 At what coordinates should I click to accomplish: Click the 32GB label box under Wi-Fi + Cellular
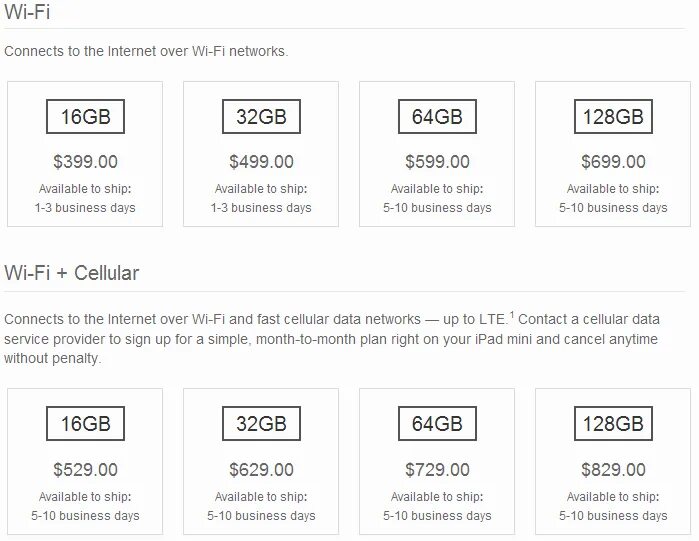(x=261, y=423)
